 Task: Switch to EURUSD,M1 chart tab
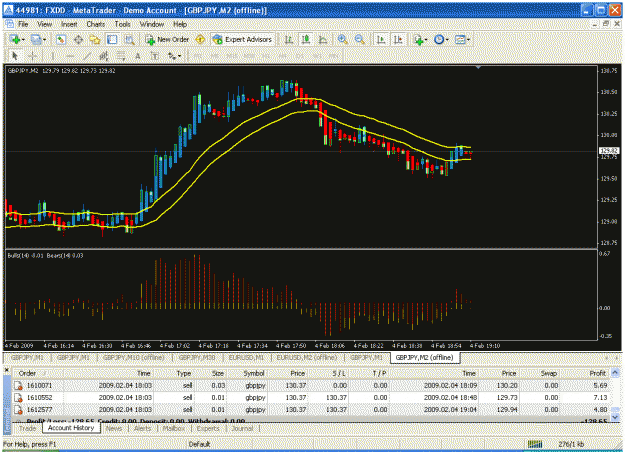tap(246, 358)
